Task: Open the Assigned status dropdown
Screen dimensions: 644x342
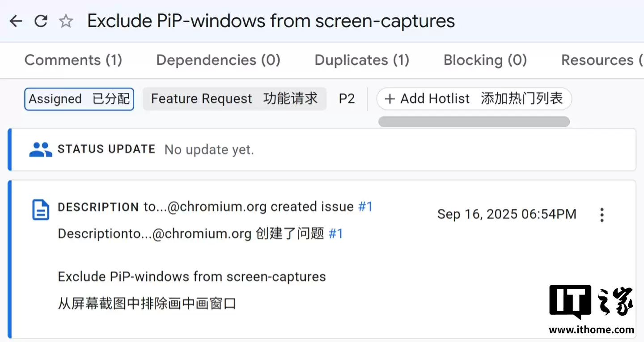Action: pyautogui.click(x=79, y=99)
